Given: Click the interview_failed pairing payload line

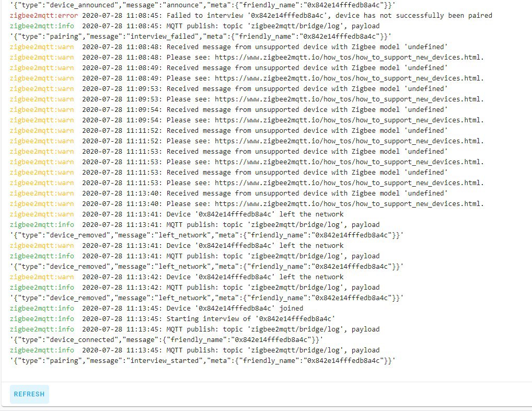Looking at the screenshot, I should 201,36.
